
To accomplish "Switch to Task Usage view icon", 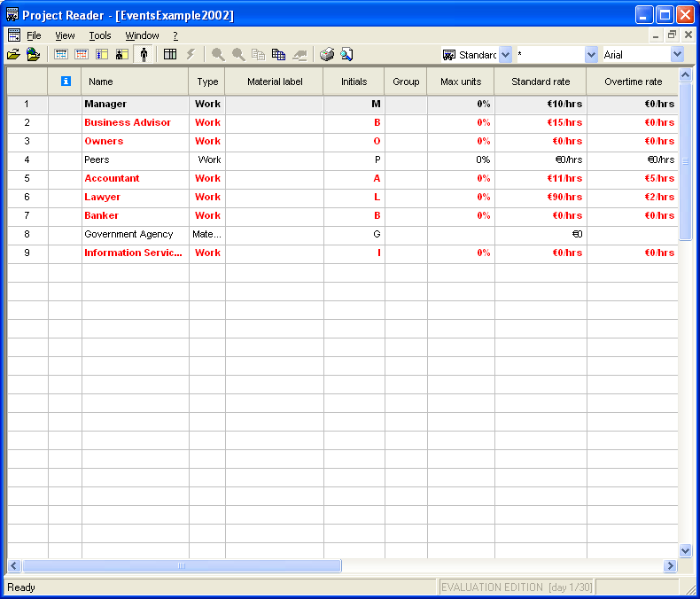I will point(102,54).
